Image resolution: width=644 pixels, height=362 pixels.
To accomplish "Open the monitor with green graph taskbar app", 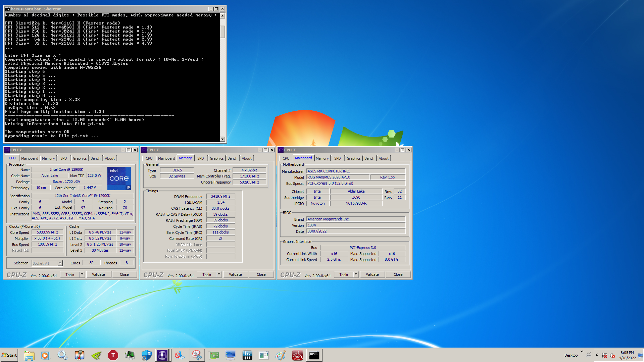I will [130, 355].
